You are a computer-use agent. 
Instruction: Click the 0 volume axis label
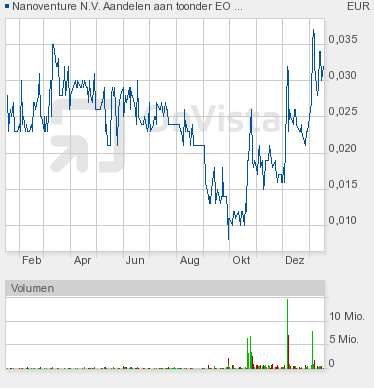[331, 363]
